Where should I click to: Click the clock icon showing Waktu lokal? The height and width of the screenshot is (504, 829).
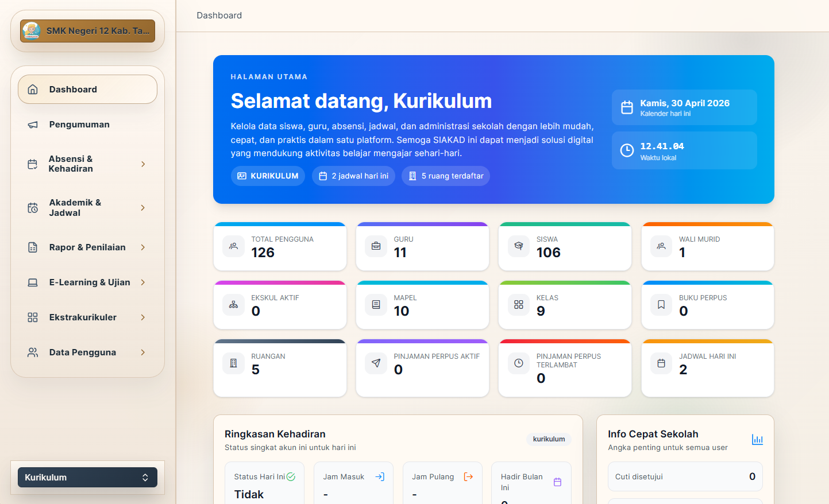(x=626, y=150)
